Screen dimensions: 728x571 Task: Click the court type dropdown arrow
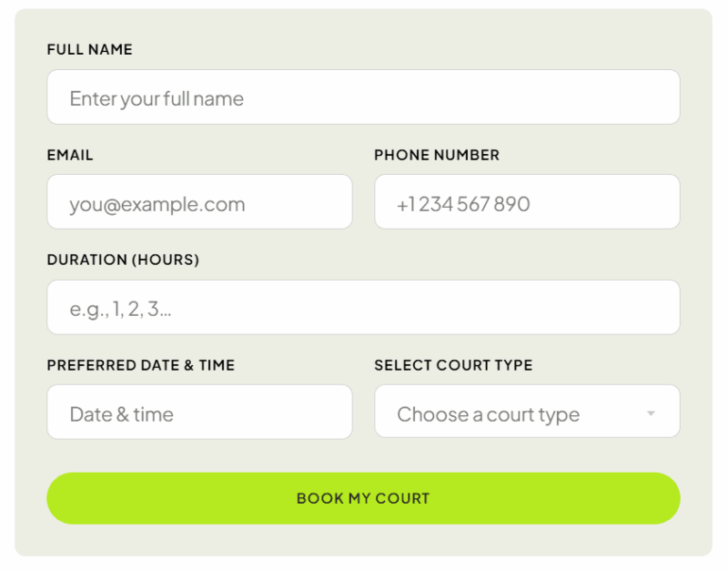click(651, 413)
